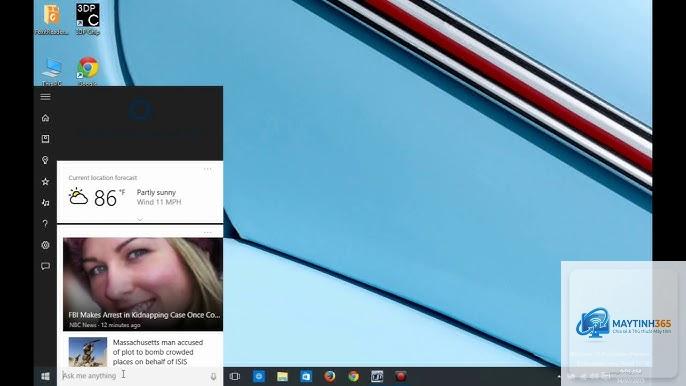
Task: Click the Current location forecast label
Action: [103, 178]
